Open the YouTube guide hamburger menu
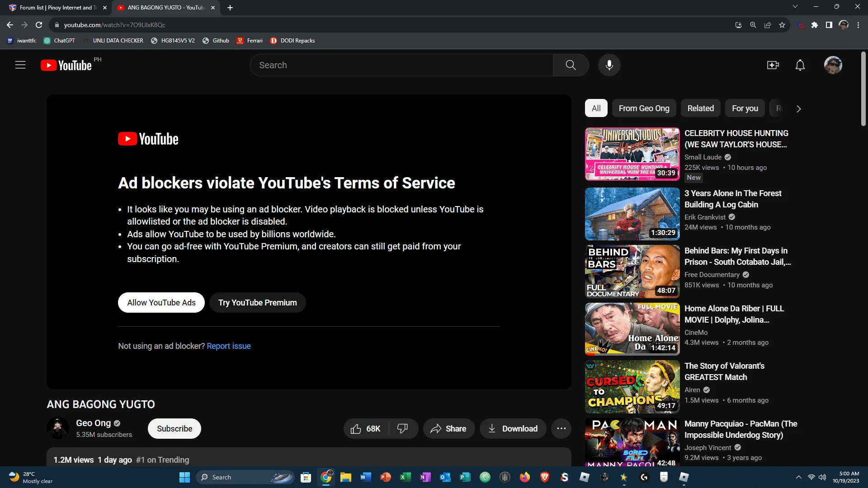Image resolution: width=868 pixels, height=488 pixels. [20, 65]
